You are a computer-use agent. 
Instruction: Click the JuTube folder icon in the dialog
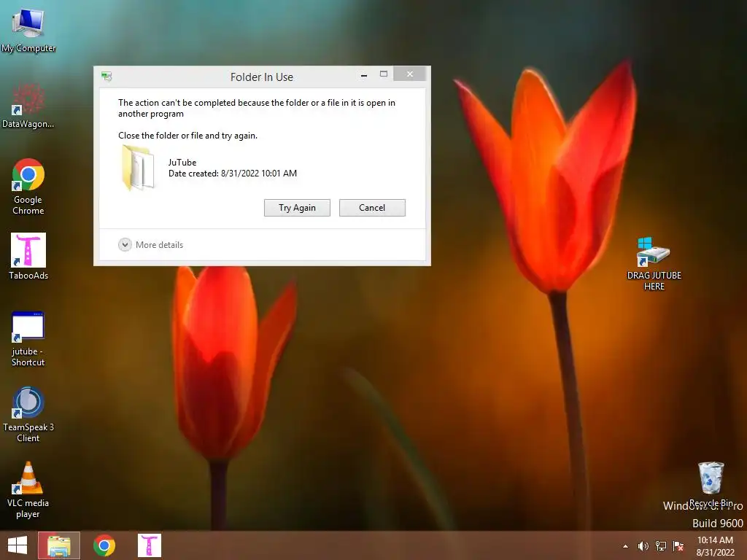pos(138,168)
